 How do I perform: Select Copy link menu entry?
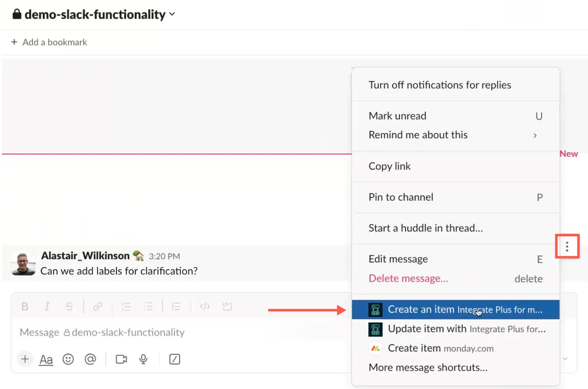455,166
